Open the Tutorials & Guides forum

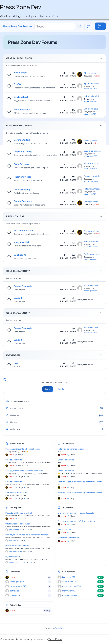(23, 152)
